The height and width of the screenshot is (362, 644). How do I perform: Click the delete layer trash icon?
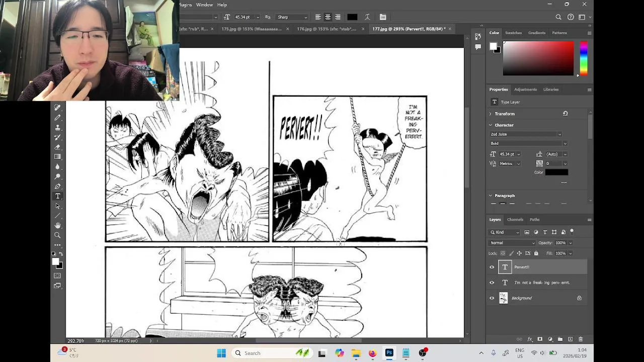pos(580,339)
